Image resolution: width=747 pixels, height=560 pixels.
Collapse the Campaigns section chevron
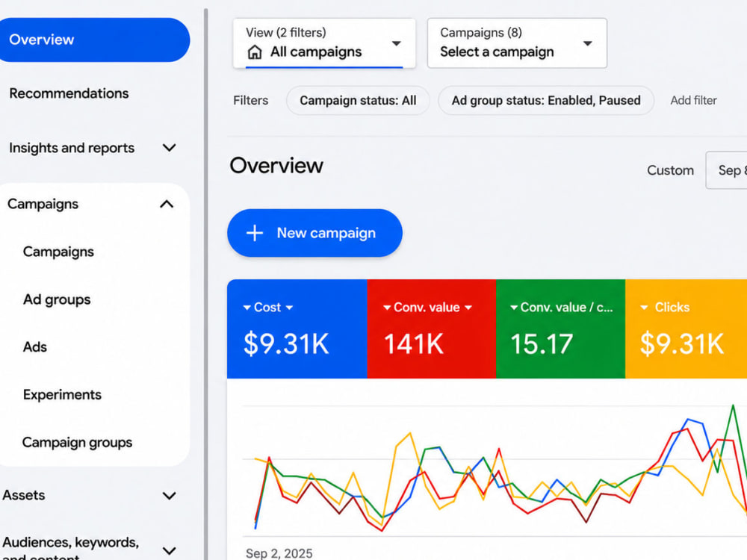point(167,205)
